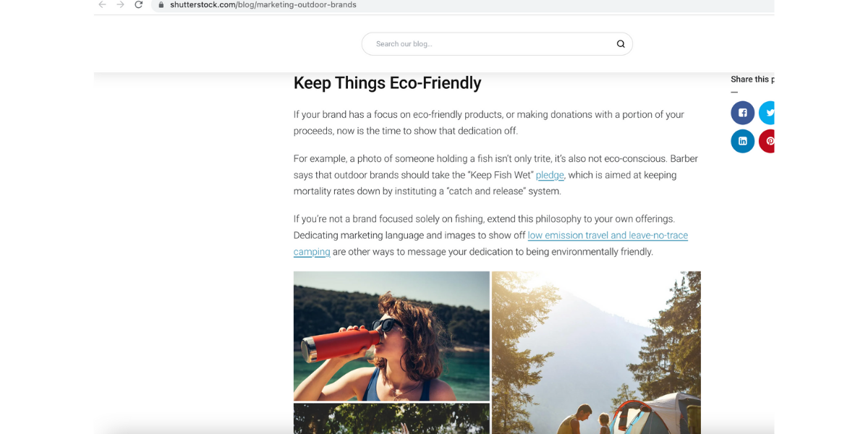Click the browser back arrow
Image resolution: width=868 pixels, height=434 pixels.
[102, 4]
